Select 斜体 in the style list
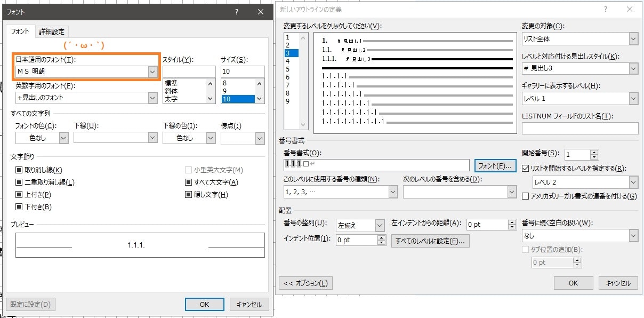Viewport: 644px width, 318px height. point(172,91)
